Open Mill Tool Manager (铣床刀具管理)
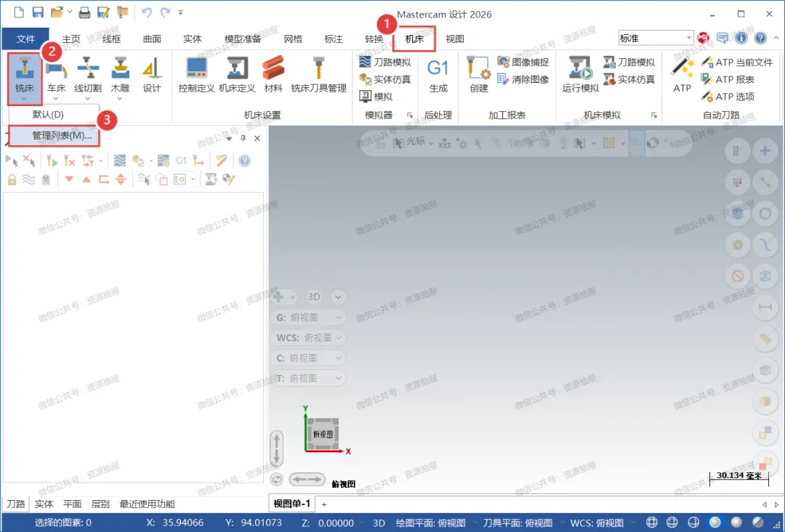The width and height of the screenshot is (785, 532). (x=319, y=75)
